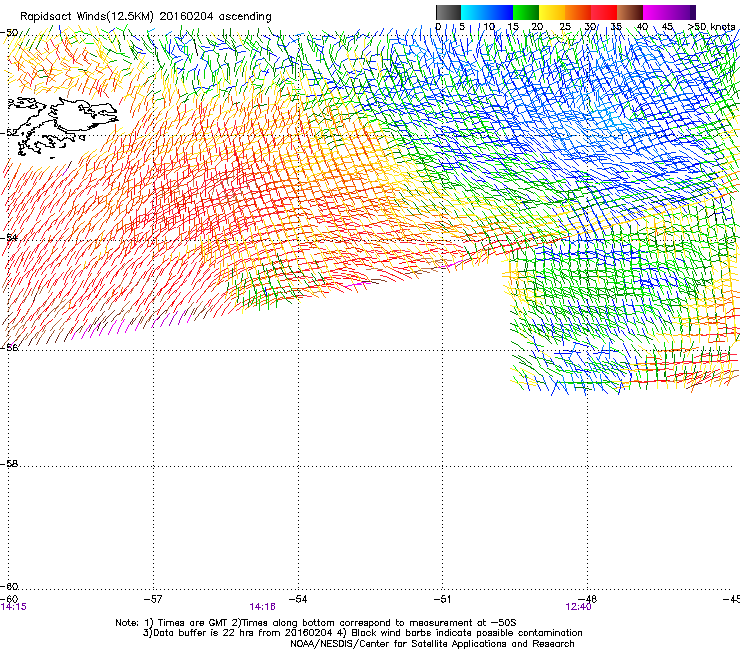Viewport: 740px width, 650px height.
Task: Click the red 30-35 knots legend segment
Action: coord(604,12)
